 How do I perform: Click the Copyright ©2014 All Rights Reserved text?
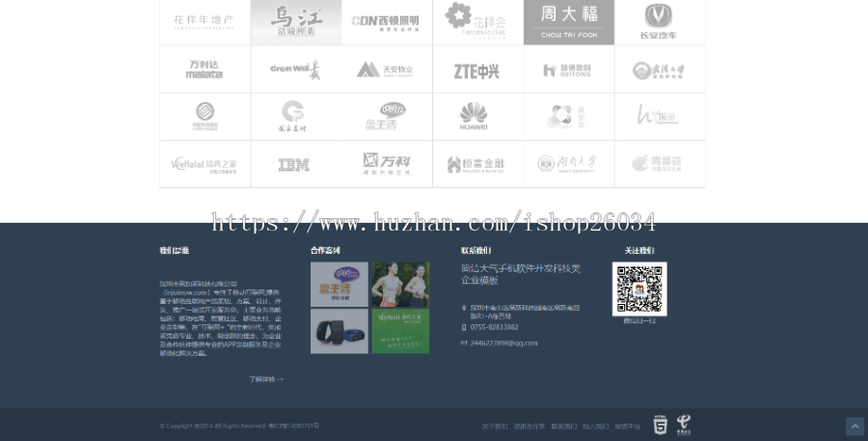point(212,426)
